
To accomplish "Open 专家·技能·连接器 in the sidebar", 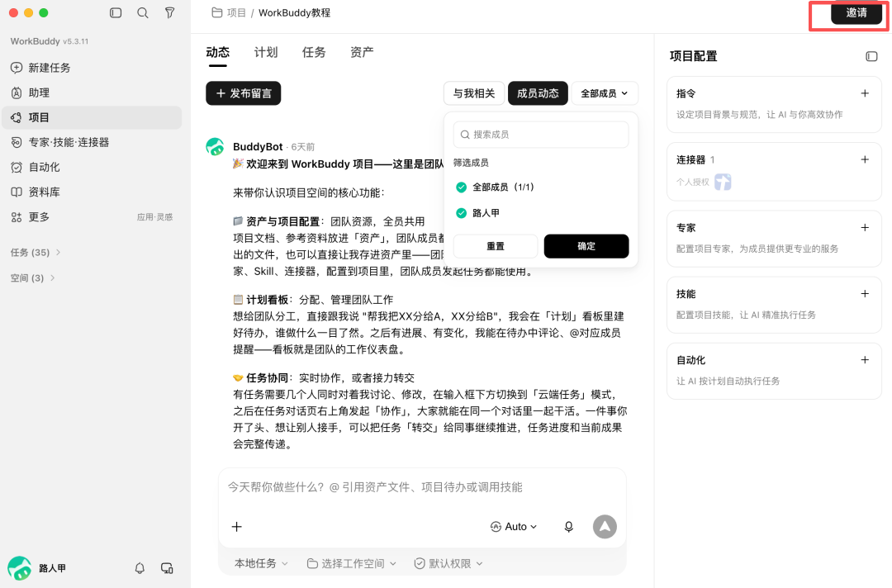I will 91,142.
